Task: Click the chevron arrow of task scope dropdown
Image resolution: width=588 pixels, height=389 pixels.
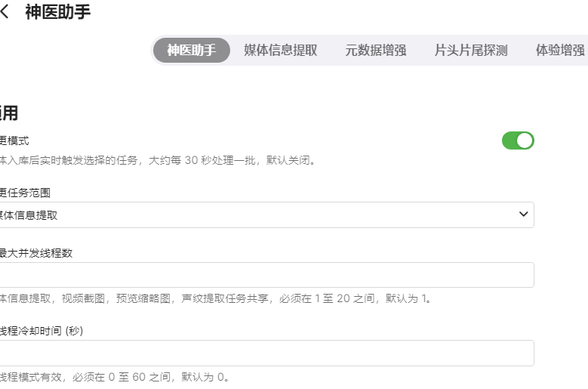Action: (x=524, y=215)
